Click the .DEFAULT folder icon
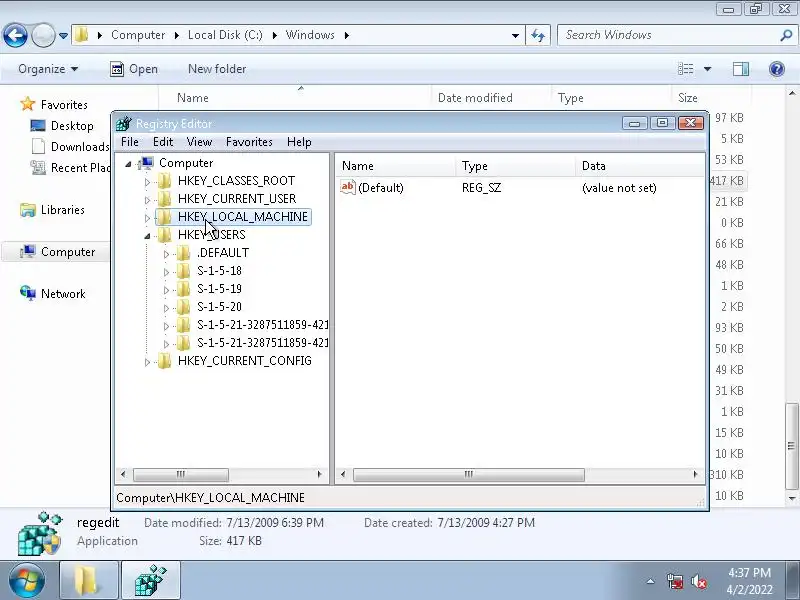The height and width of the screenshot is (600, 800). 183,253
